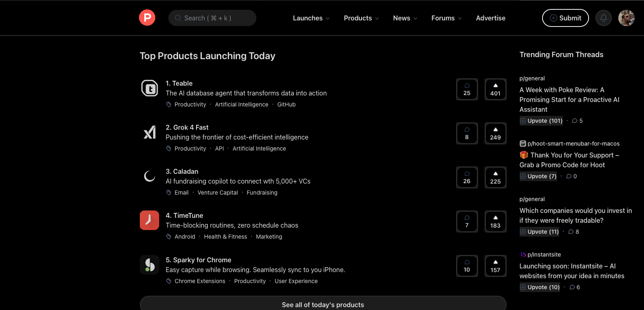
Task: Upvote Sparky for Chrome with 157 votes
Action: [x=496, y=266]
